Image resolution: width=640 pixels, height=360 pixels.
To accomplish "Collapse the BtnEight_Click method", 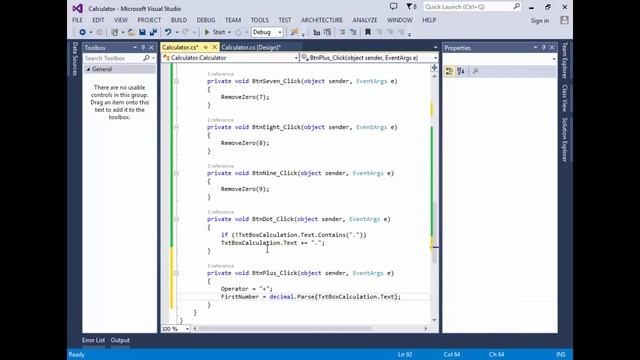I will (x=177, y=127).
